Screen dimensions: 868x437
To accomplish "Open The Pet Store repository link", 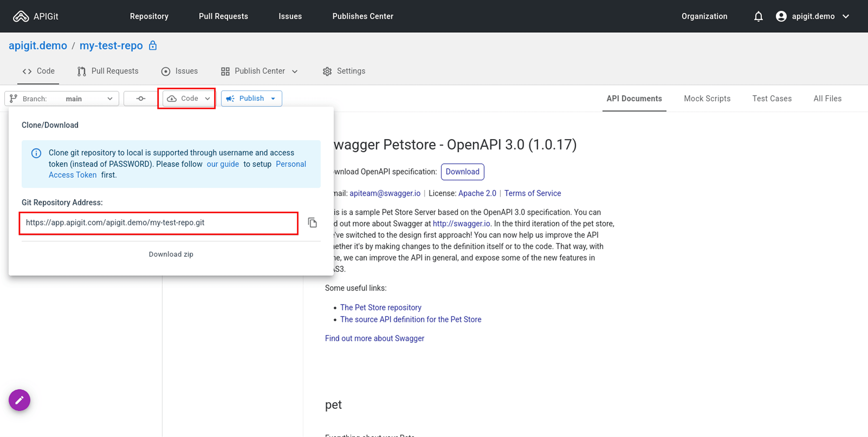I will point(381,307).
